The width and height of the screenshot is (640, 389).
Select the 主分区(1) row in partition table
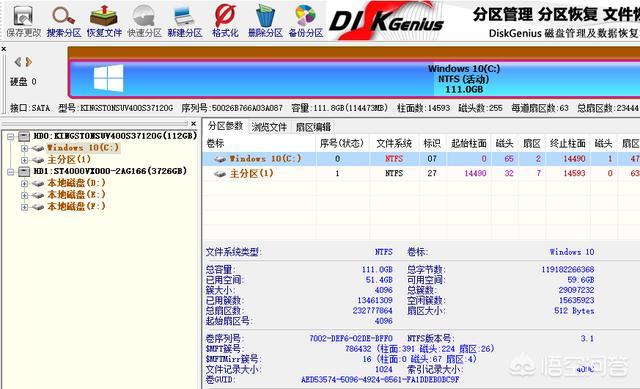(x=421, y=173)
